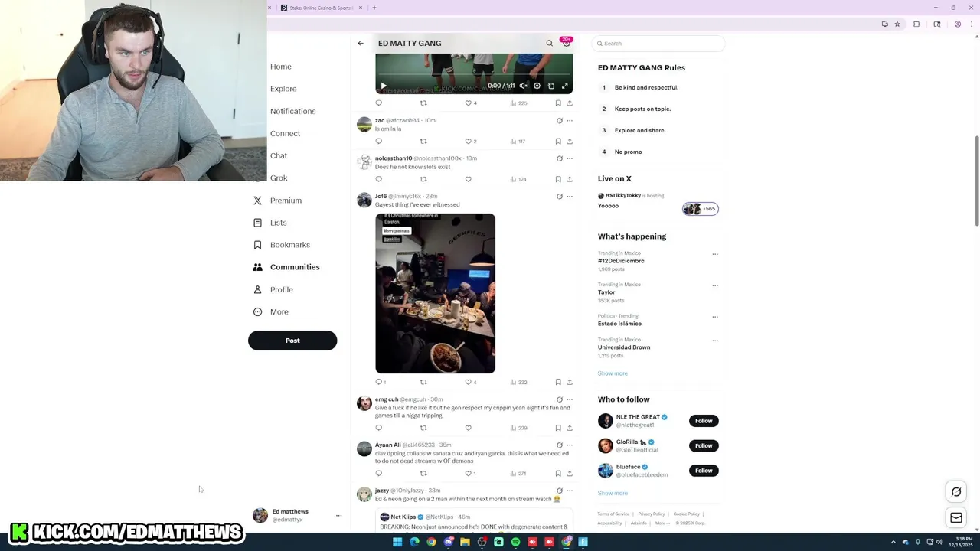980x551 pixels.
Task: Open the community members icon with 20+ badge
Action: 567,43
